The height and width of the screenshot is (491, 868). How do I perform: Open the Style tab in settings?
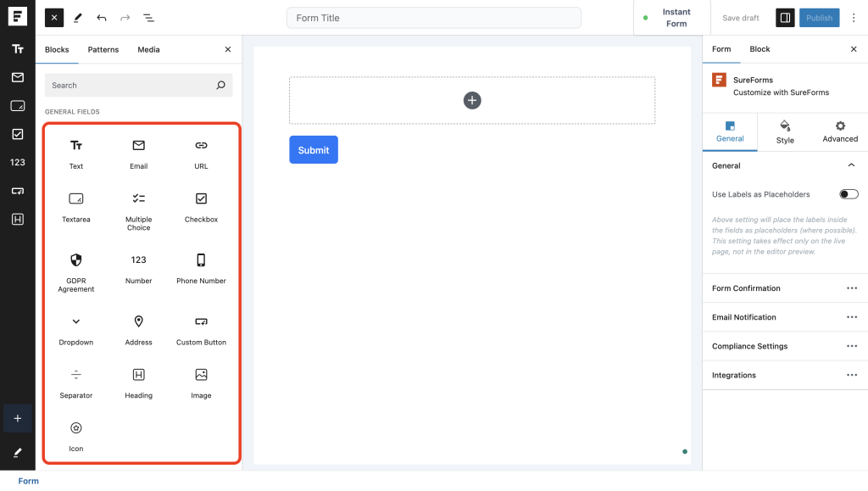784,132
